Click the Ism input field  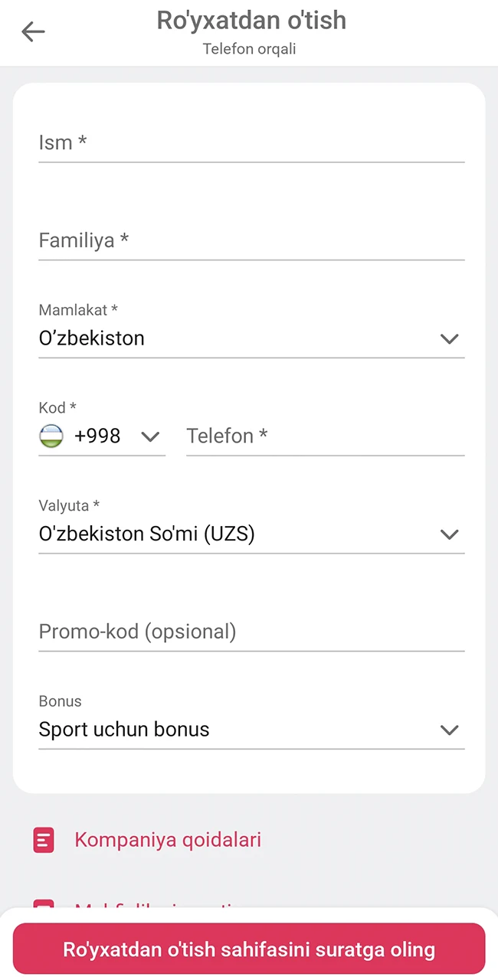coord(251,142)
